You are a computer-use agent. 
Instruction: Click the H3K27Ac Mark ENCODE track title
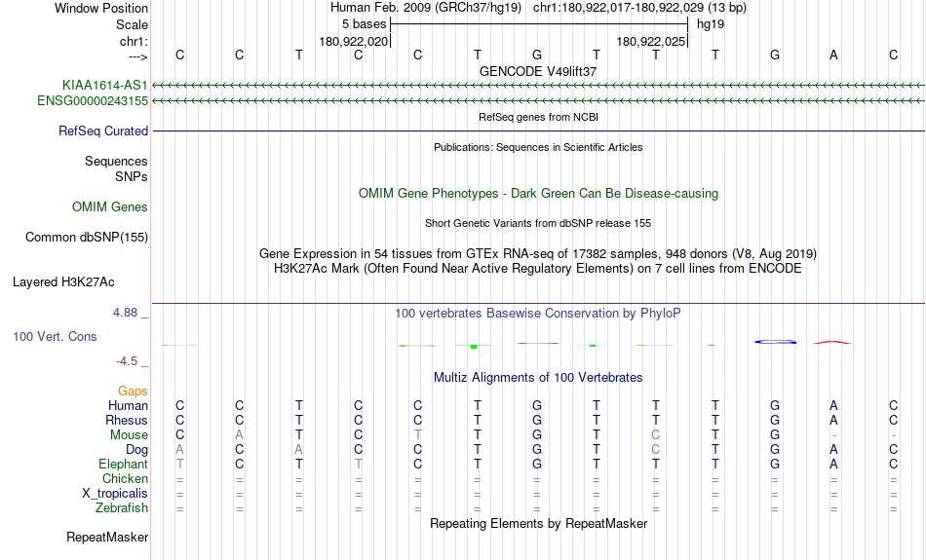point(538,269)
